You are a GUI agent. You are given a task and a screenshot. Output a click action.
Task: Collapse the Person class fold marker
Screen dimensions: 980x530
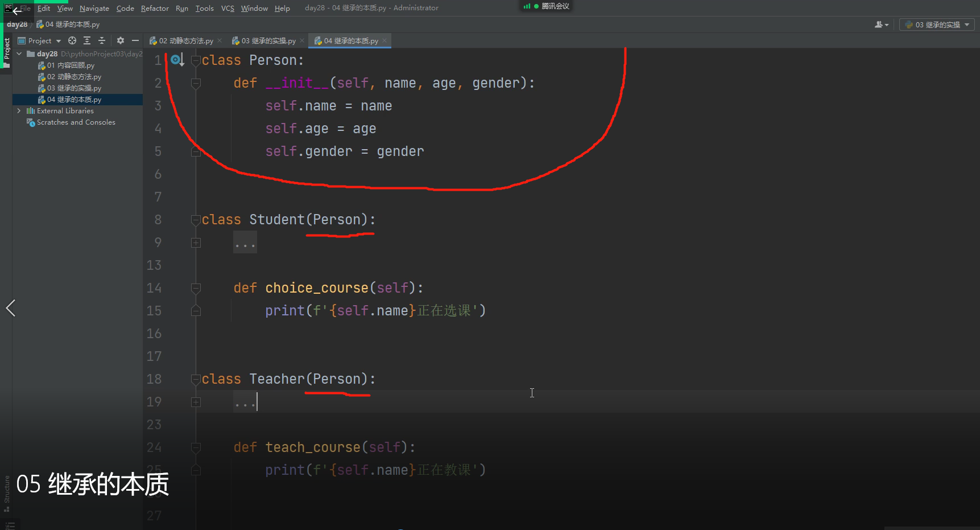[x=196, y=60]
